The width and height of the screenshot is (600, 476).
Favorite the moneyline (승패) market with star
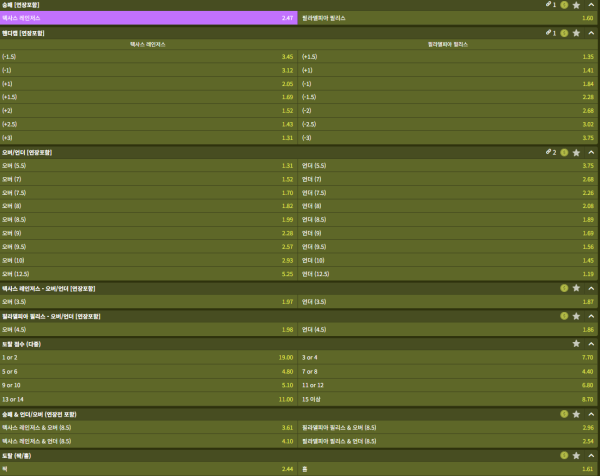pyautogui.click(x=576, y=5)
